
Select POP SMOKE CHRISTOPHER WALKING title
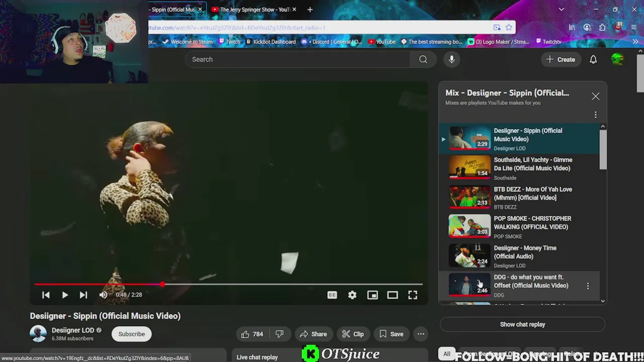pyautogui.click(x=532, y=223)
